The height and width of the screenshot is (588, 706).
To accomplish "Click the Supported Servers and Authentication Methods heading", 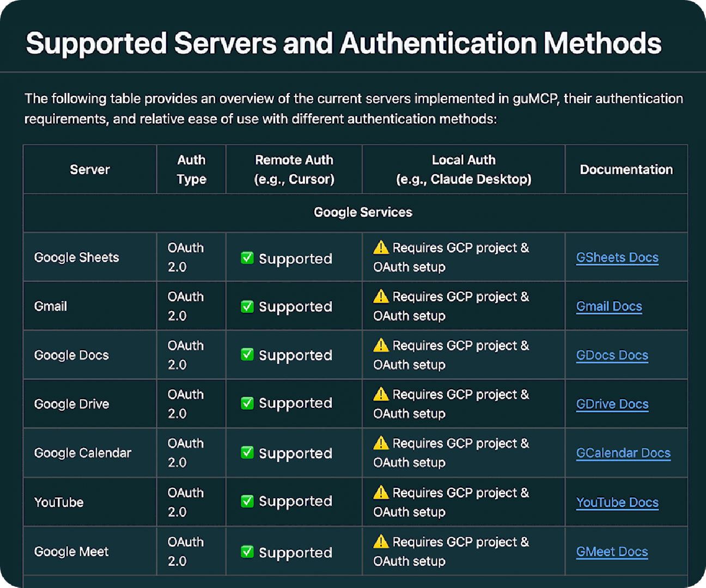I will (x=344, y=44).
